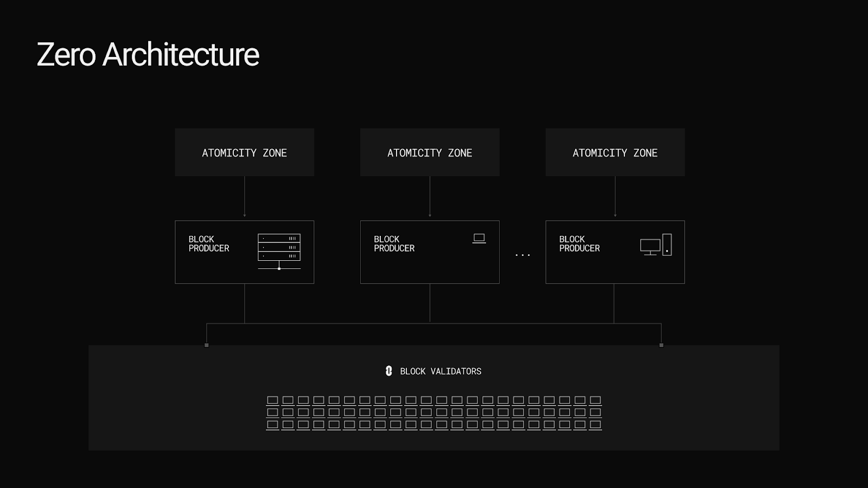Select Atomicity Zone box above server rack producer

coord(244,152)
